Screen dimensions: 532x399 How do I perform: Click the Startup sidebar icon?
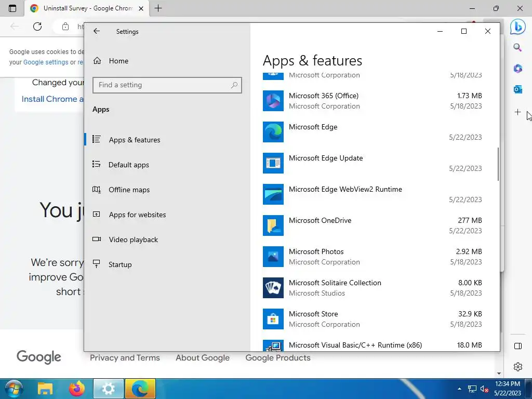(x=97, y=264)
